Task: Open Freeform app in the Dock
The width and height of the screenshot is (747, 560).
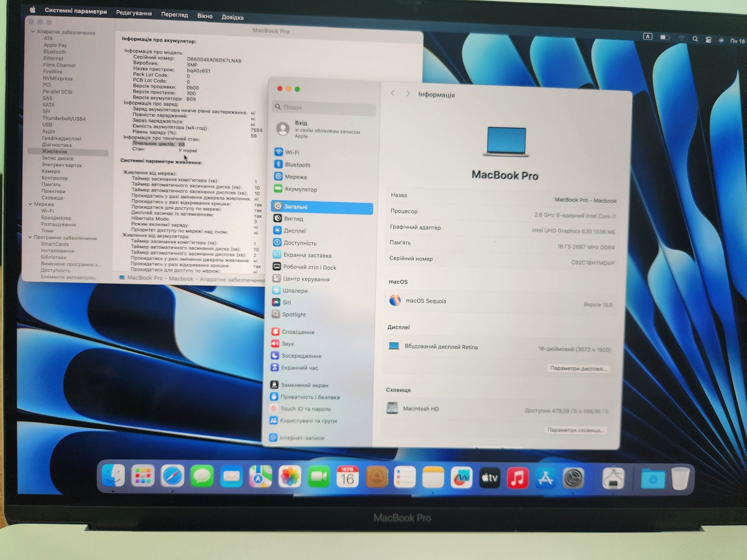Action: click(x=462, y=477)
